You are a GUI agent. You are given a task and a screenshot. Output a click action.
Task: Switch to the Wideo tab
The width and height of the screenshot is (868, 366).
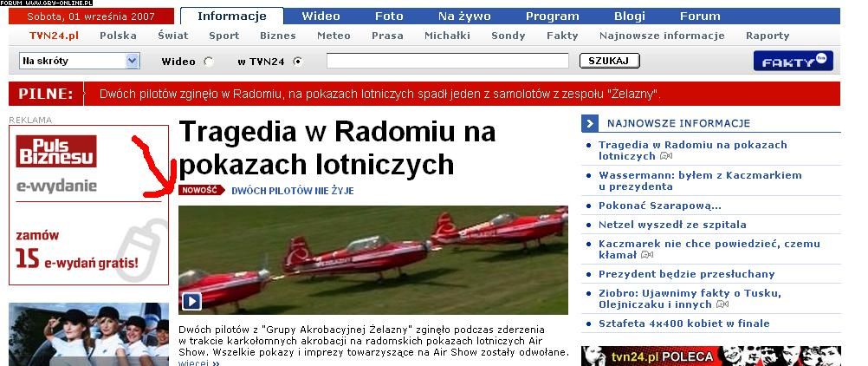point(321,16)
